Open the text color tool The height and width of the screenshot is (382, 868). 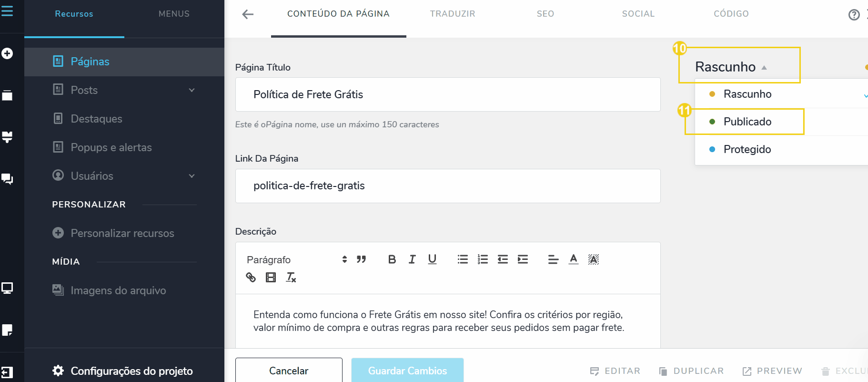pyautogui.click(x=574, y=259)
